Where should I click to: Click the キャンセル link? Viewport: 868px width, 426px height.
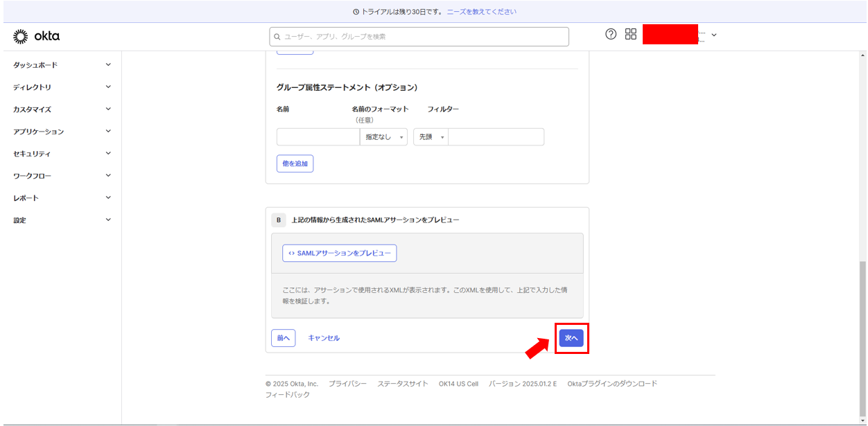tap(324, 338)
